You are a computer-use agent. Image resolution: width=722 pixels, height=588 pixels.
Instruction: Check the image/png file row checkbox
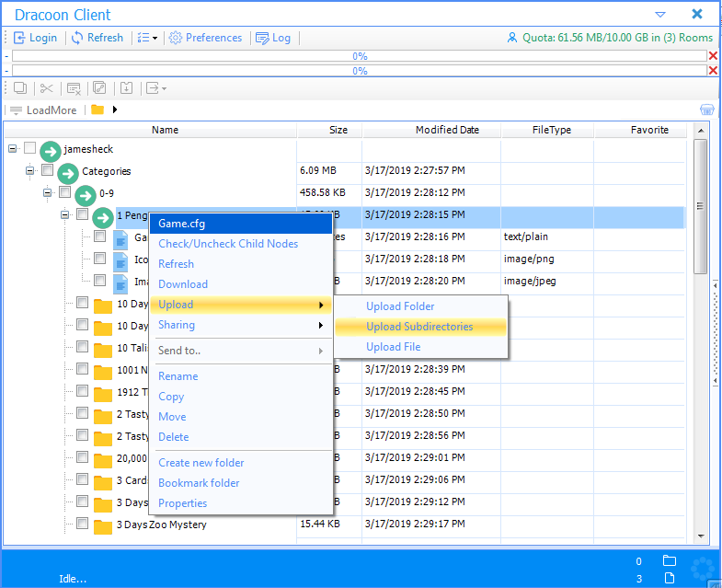[100, 258]
